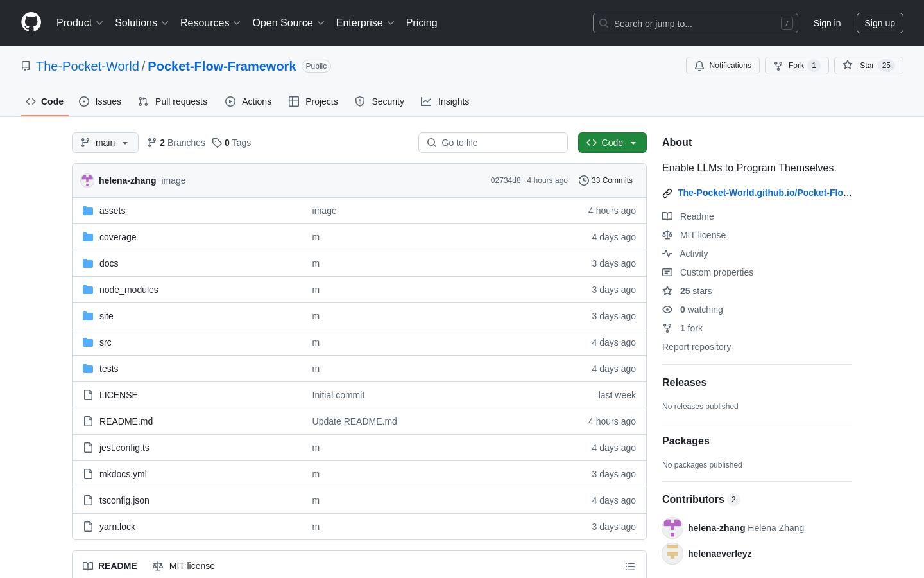This screenshot has height=578, width=924.
Task: Click the book icon next to Readme
Action: 667,216
